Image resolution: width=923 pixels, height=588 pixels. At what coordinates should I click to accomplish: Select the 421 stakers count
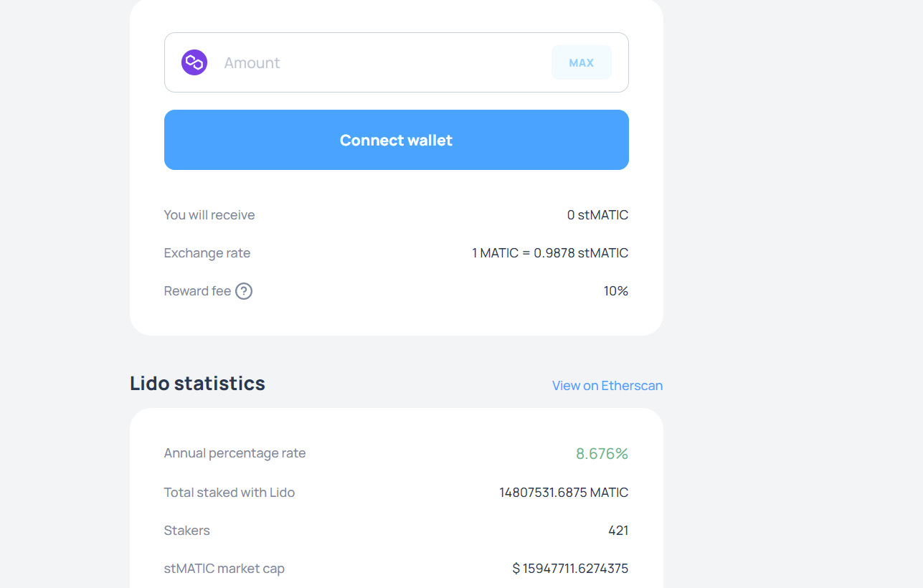(x=618, y=531)
